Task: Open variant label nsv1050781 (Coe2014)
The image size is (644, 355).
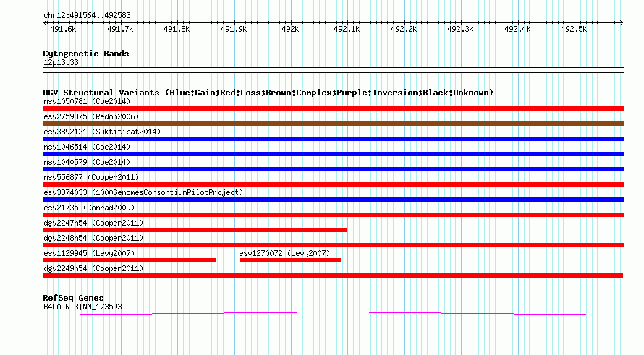Action: pos(87,101)
